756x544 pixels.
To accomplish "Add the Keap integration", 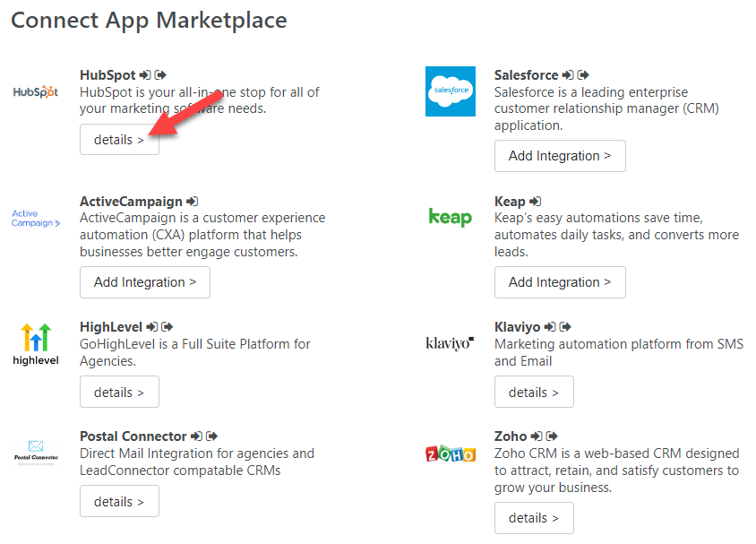I will 560,282.
